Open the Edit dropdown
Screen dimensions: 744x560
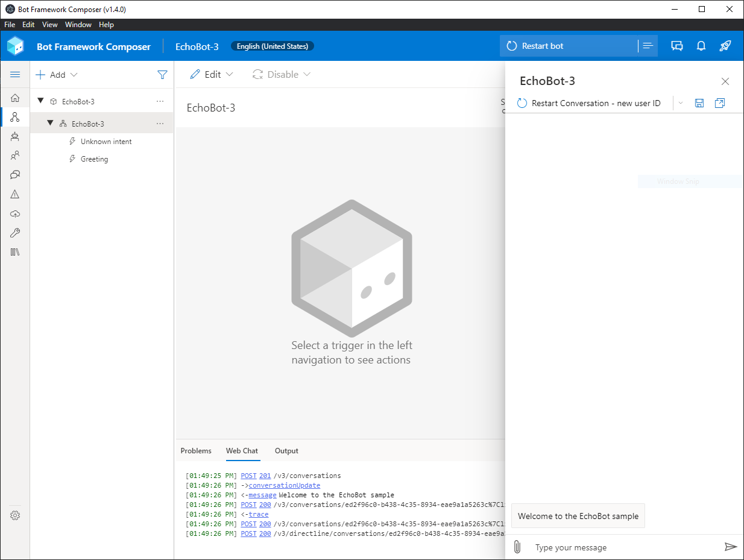tap(212, 74)
